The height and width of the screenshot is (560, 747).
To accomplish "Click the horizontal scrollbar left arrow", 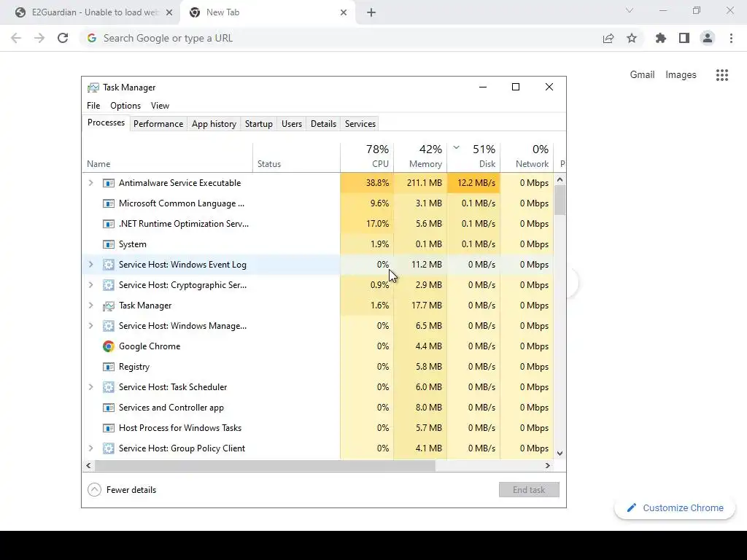I will pyautogui.click(x=88, y=466).
